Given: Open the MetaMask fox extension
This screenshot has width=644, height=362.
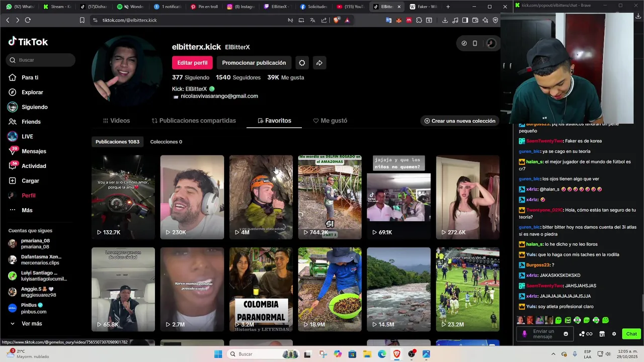Looking at the screenshot, I should pos(399,20).
